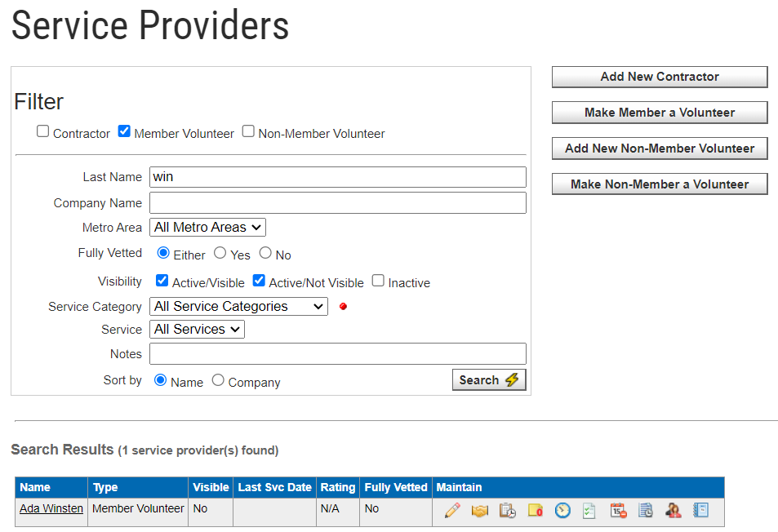Viewport: 778px width, 532px height.
Task: Click the pencil edit icon for Ada Winsten
Action: point(452,510)
